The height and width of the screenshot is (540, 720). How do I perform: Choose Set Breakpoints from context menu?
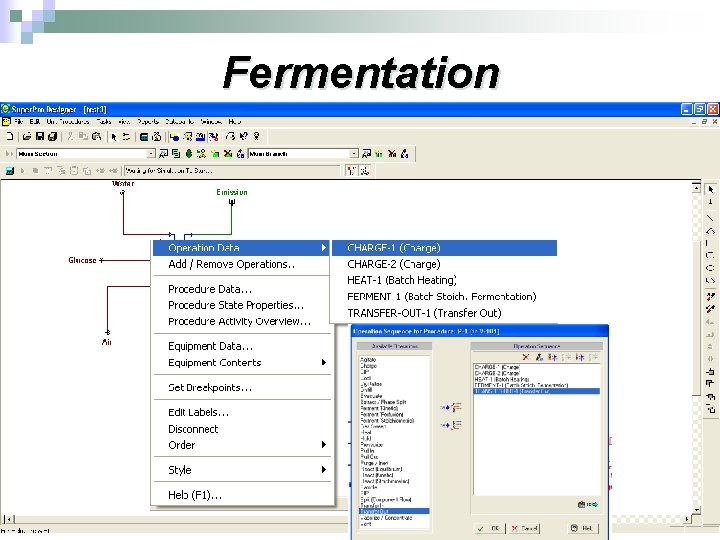coord(210,388)
